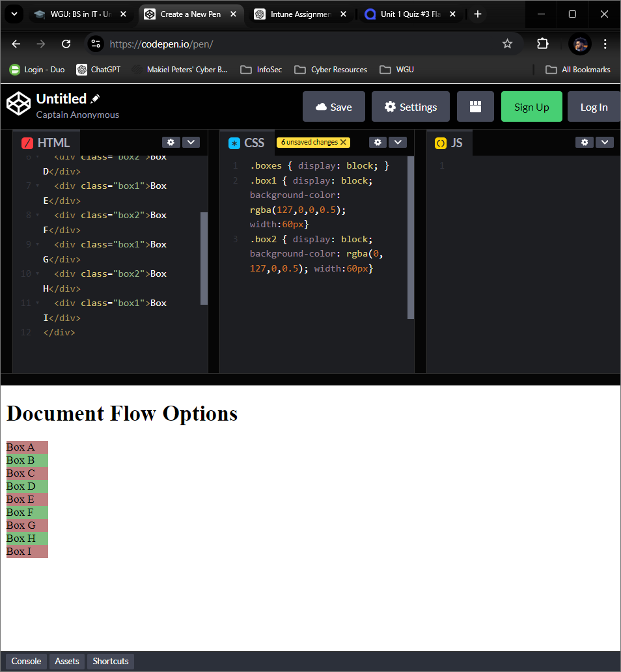621x672 pixels.
Task: Change editor layout with grid icon
Action: (475, 107)
